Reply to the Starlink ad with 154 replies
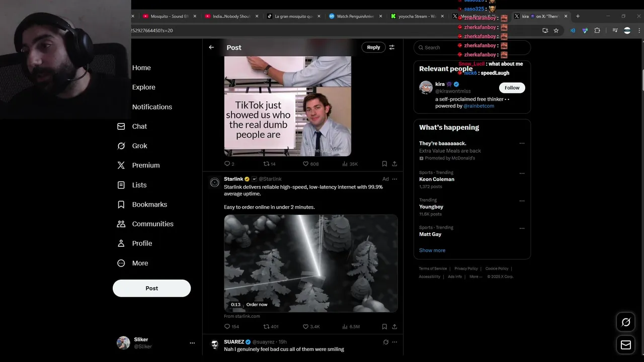The height and width of the screenshot is (362, 644). [231, 327]
